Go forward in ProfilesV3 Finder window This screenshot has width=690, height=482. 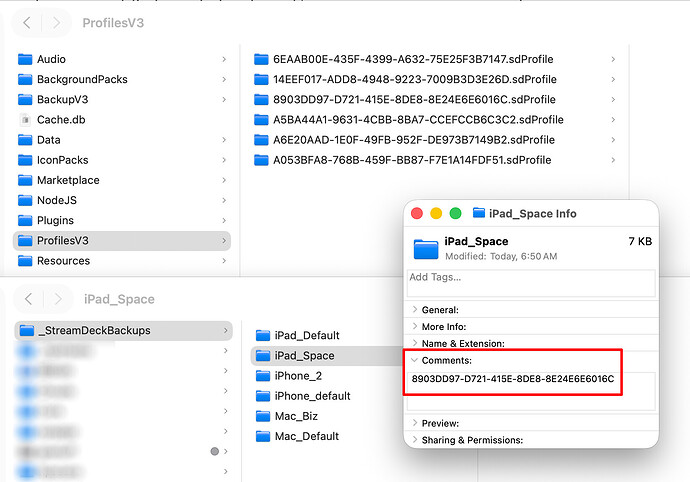(x=56, y=23)
